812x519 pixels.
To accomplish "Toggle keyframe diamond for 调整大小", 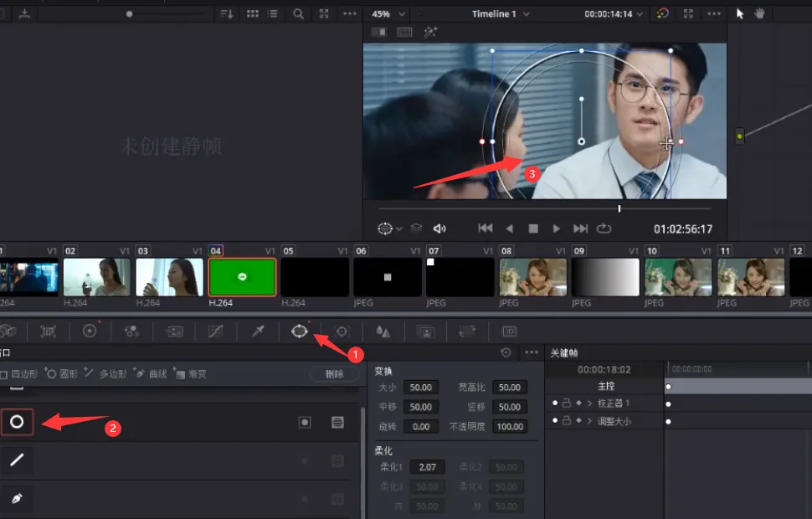I will (578, 420).
